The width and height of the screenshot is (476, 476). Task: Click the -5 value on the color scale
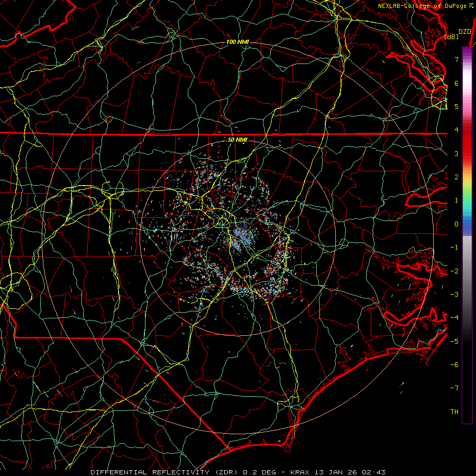[454, 341]
